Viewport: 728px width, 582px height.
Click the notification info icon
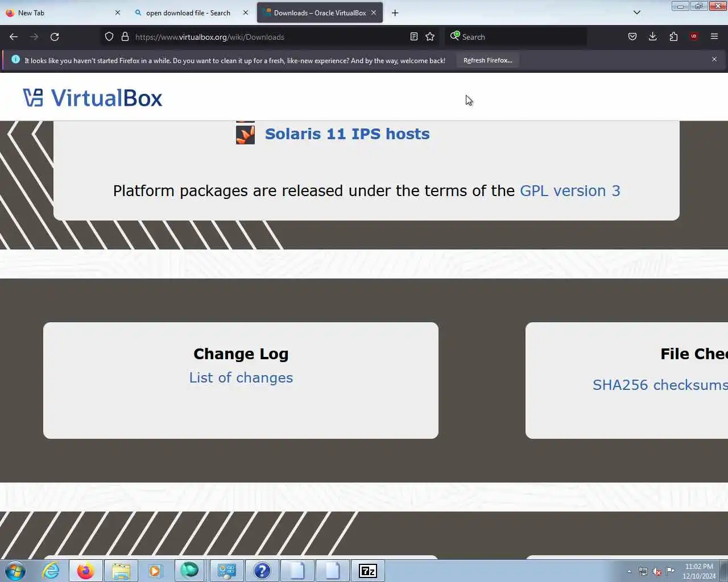15,60
